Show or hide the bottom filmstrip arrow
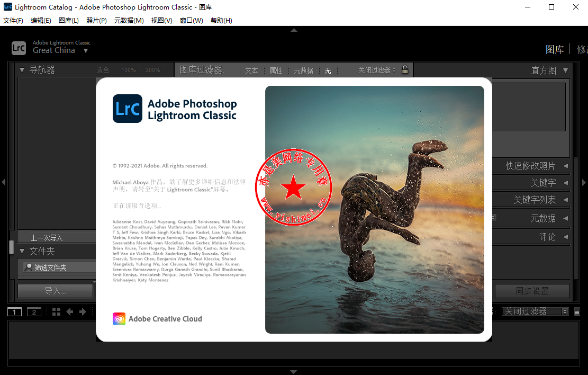Viewport: 588px width, 375px height. pos(294,372)
